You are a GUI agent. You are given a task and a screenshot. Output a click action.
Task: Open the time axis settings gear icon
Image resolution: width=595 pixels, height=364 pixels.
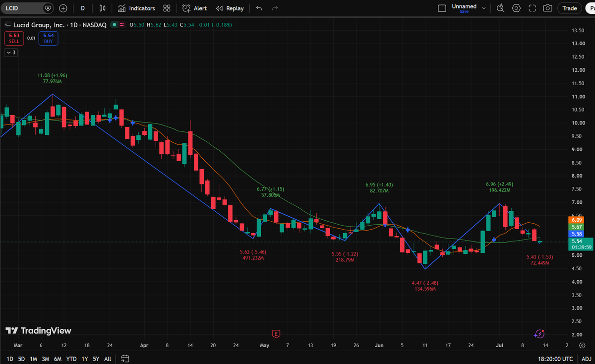pos(582,345)
